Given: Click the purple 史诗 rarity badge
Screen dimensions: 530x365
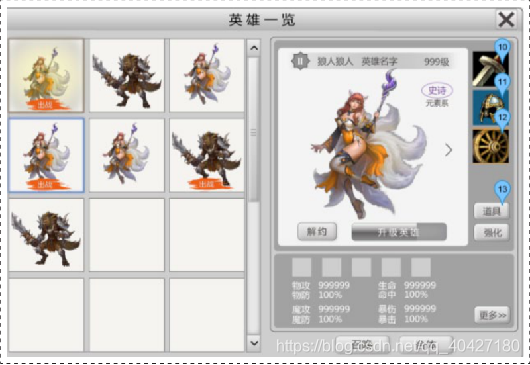Looking at the screenshot, I should pyautogui.click(x=437, y=90).
